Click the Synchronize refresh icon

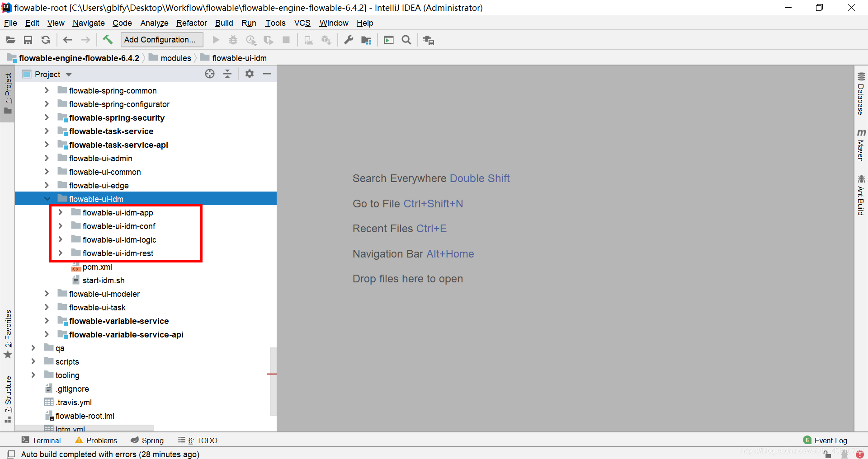tap(46, 40)
